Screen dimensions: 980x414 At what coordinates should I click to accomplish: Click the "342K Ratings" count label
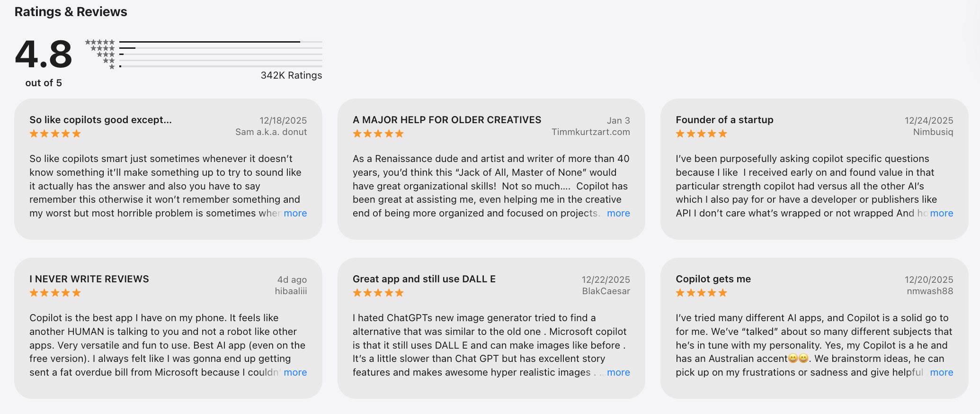[x=291, y=75]
